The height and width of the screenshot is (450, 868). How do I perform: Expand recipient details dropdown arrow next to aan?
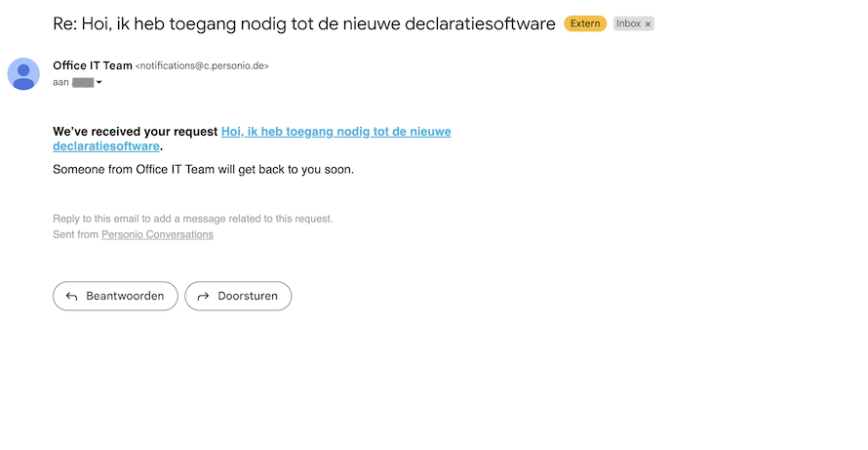[x=99, y=83]
